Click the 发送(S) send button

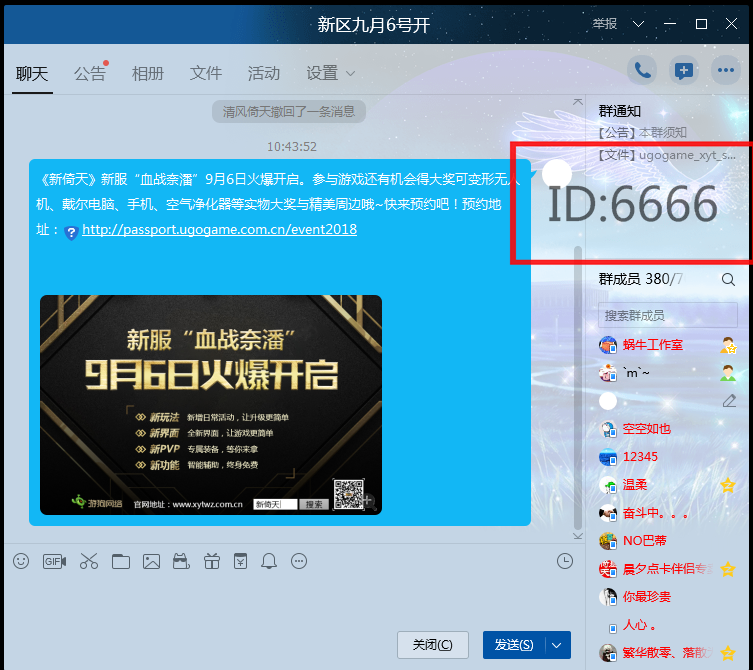click(514, 645)
